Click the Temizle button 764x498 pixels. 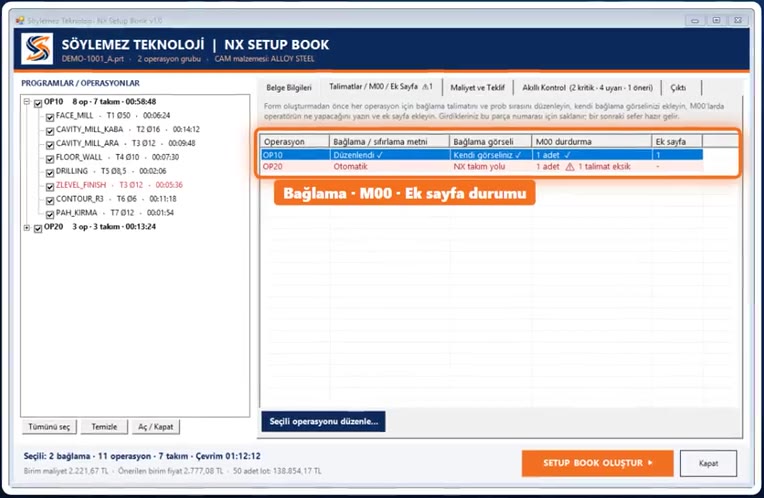(x=104, y=427)
